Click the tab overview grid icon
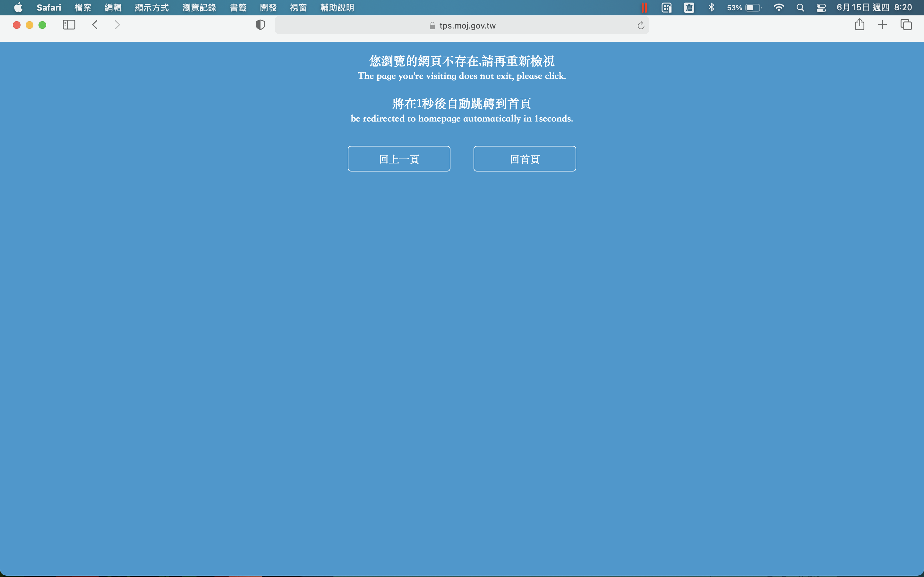The width and height of the screenshot is (924, 577). click(905, 25)
